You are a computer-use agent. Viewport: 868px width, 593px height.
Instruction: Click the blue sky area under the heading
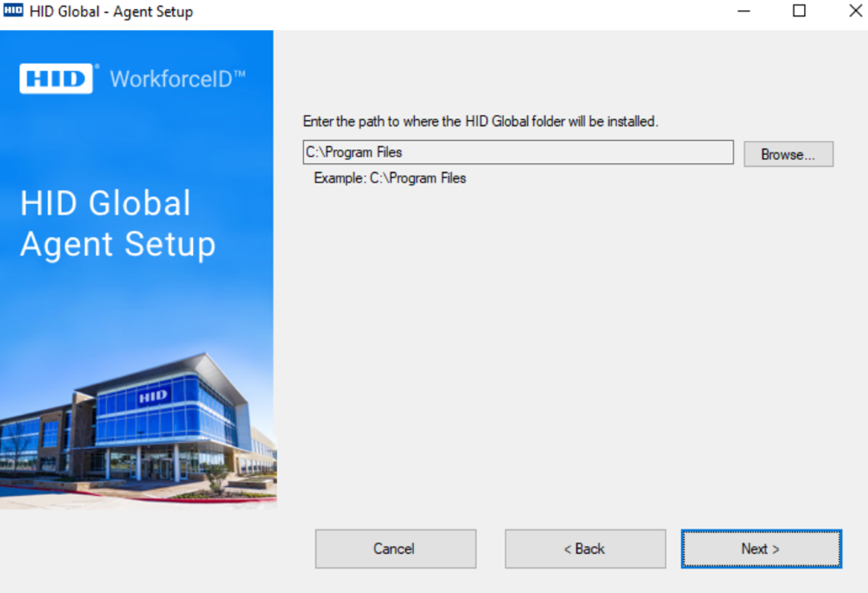(139, 308)
